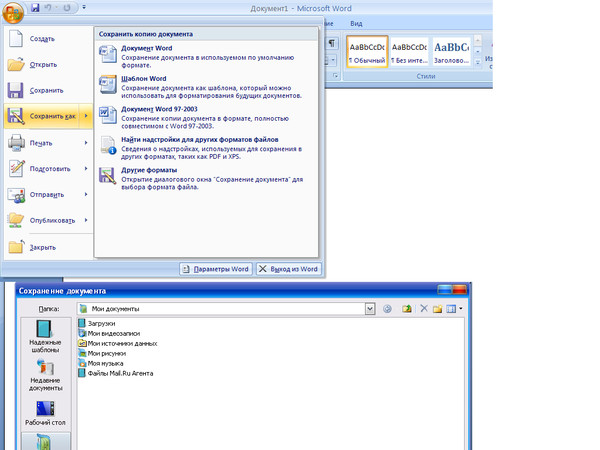Screen dimensions: 600x450
Task: Expand the Папка folder dropdown
Action: tap(370, 309)
